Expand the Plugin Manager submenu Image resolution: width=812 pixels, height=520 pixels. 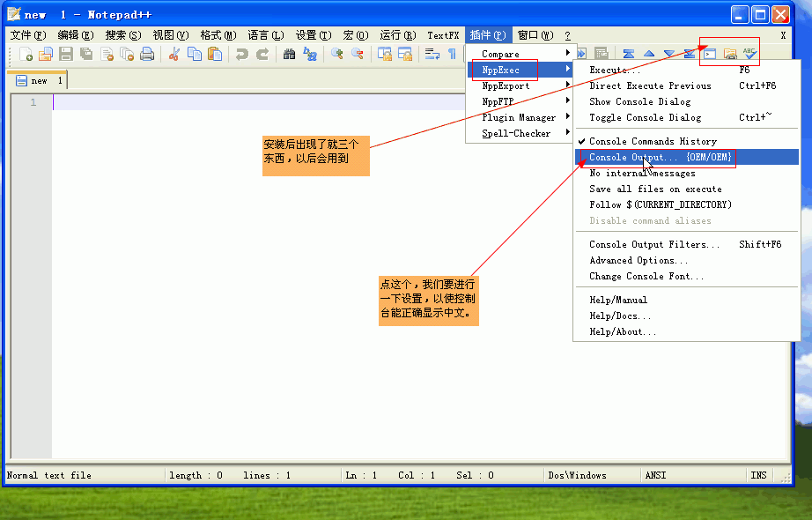pos(520,117)
